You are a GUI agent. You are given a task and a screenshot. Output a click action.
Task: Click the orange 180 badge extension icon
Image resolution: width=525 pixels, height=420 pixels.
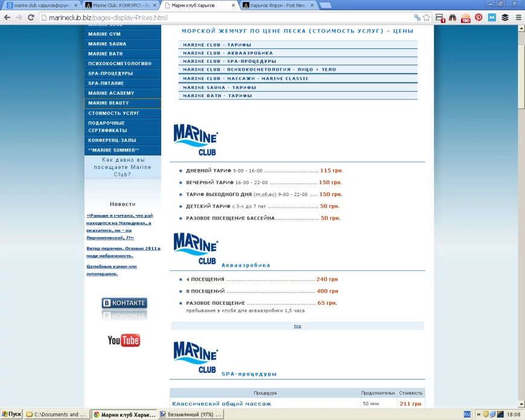[465, 18]
